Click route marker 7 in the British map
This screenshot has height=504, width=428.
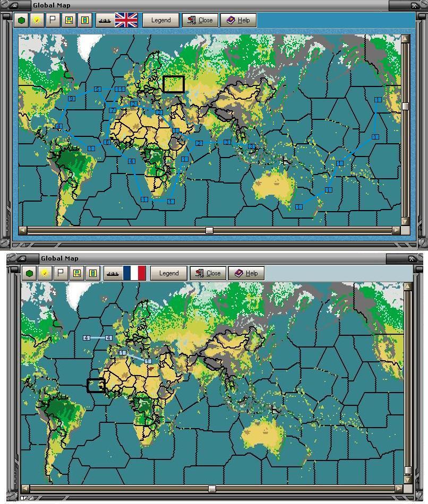click(112, 110)
